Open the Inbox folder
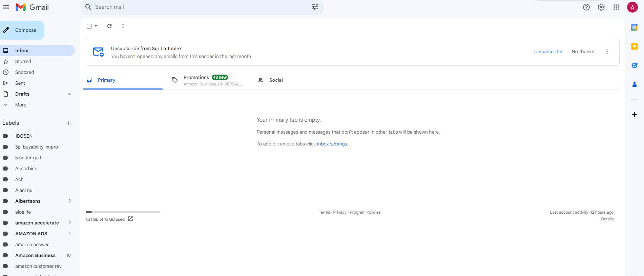644x276 pixels. coord(37,51)
